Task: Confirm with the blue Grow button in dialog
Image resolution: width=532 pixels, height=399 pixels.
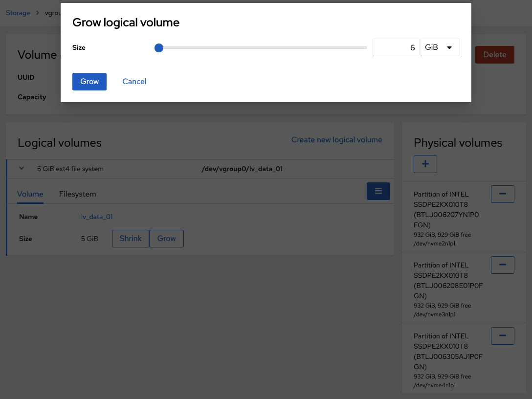Action: tap(89, 82)
